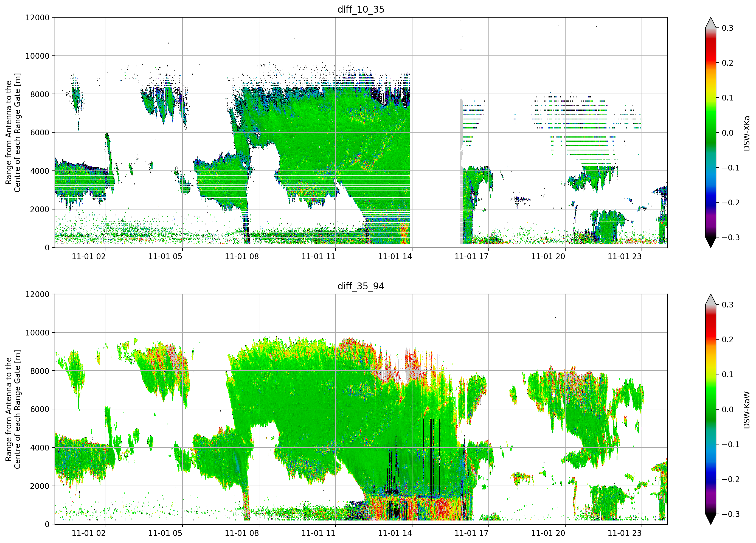Click the "12000" y-tick on diff_10_35 plot

(x=37, y=18)
